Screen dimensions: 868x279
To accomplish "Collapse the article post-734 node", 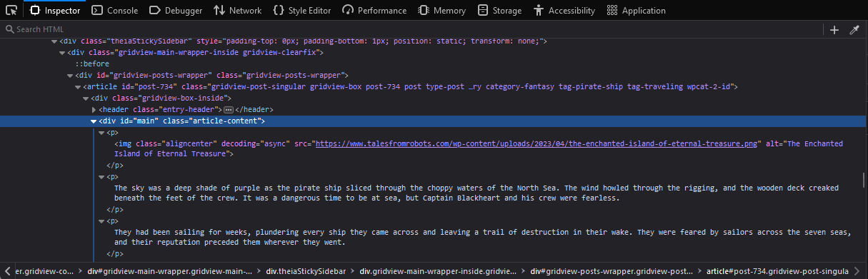I will [x=78, y=87].
